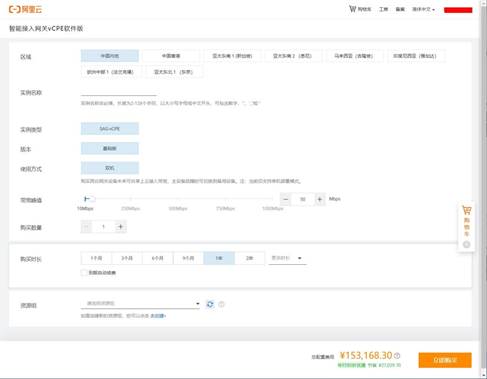The width and height of the screenshot is (487, 379).
Task: Open the 备案 filing link
Action: (400, 9)
